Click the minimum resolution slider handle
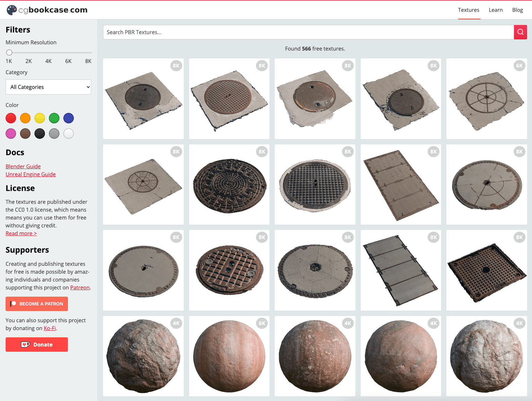Viewport: 532px width, 401px height. pos(9,53)
